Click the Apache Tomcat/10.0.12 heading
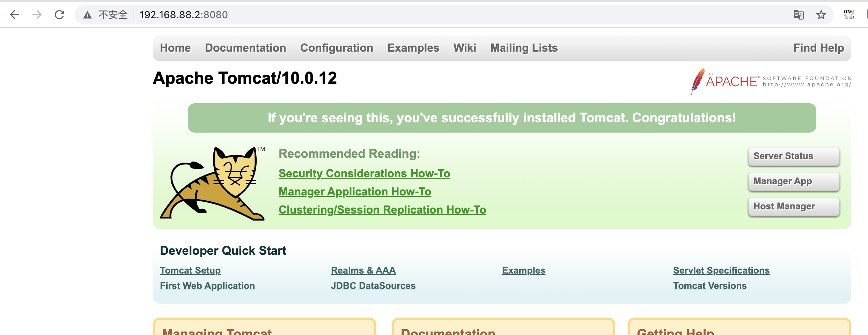The width and height of the screenshot is (868, 335). coord(245,78)
